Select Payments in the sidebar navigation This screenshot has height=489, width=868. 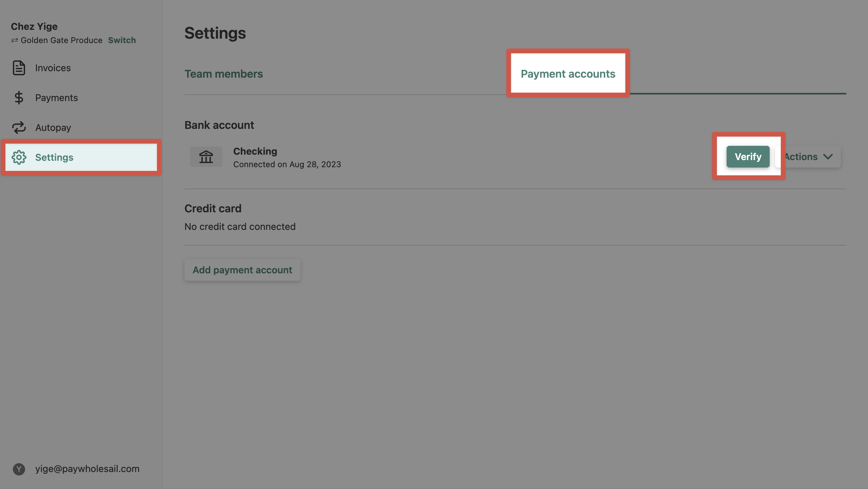[57, 98]
